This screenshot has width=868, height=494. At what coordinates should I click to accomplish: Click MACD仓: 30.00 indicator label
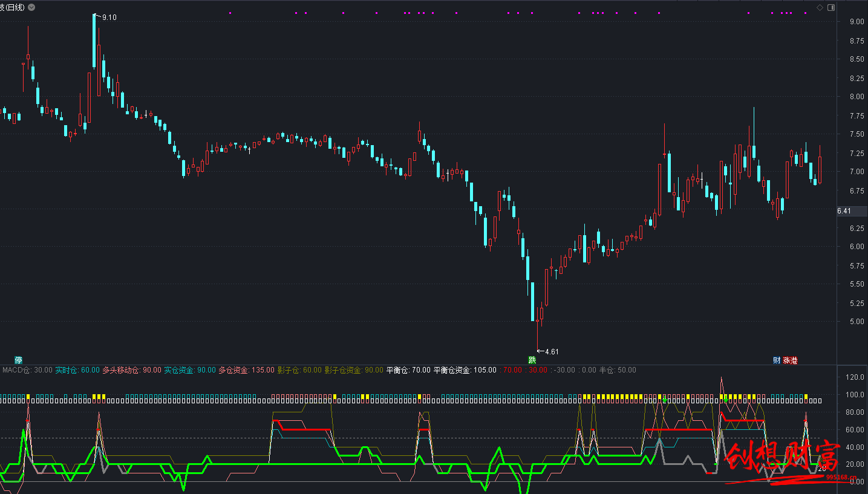[27, 369]
